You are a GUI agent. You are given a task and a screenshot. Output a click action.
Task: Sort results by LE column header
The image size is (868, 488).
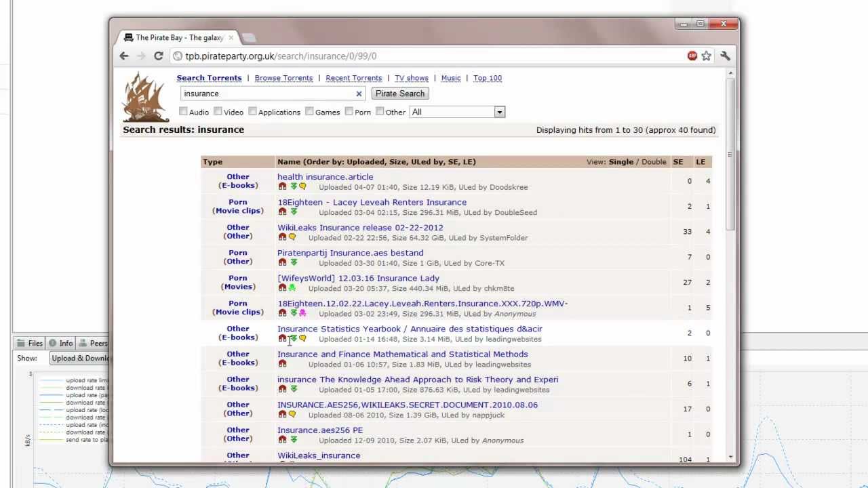tap(701, 162)
